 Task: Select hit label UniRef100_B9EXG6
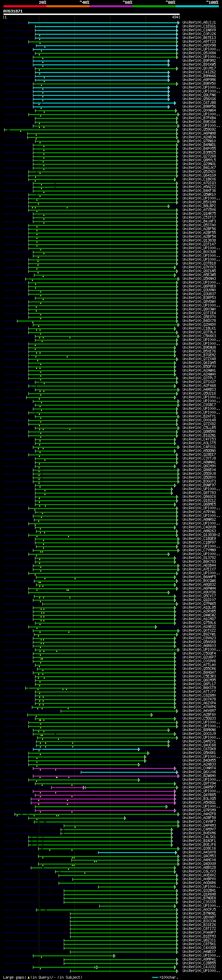pyautogui.click(x=199, y=122)
